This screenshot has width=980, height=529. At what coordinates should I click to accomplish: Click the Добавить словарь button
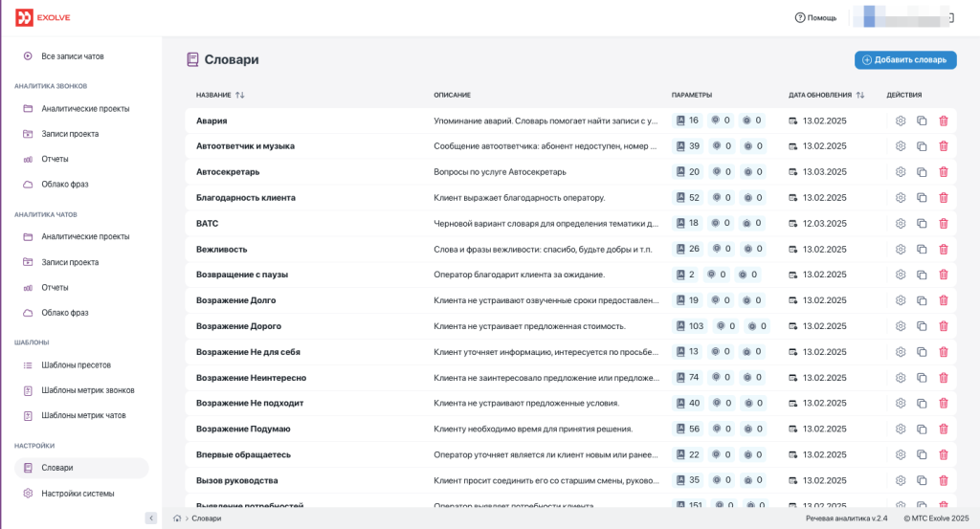click(x=905, y=60)
